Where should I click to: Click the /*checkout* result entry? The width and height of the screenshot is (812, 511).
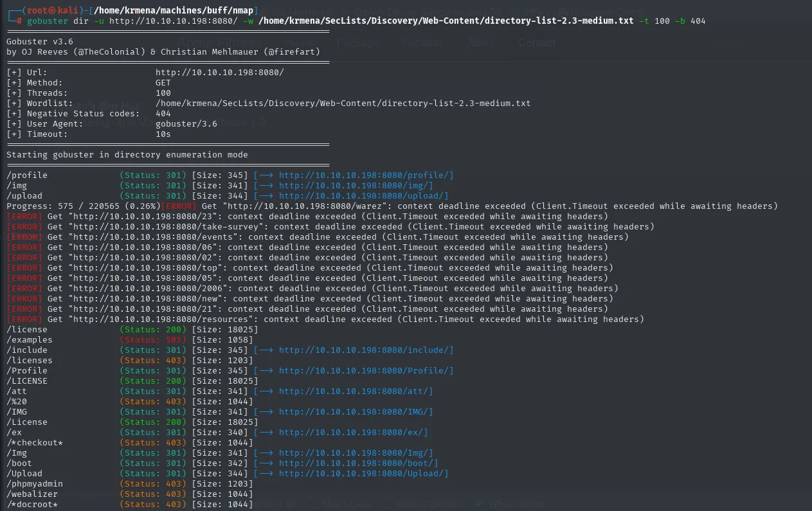point(130,443)
